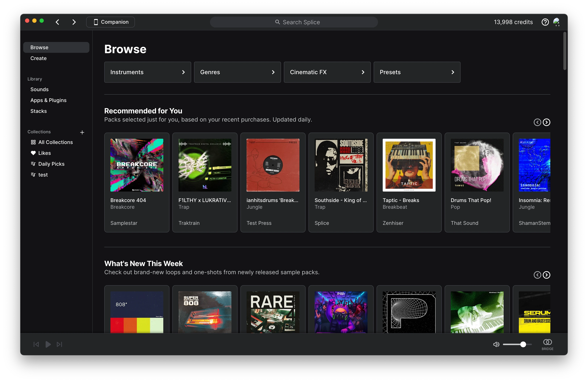The image size is (588, 382).
Task: Click the user avatar in the top bar
Action: coord(557,22)
